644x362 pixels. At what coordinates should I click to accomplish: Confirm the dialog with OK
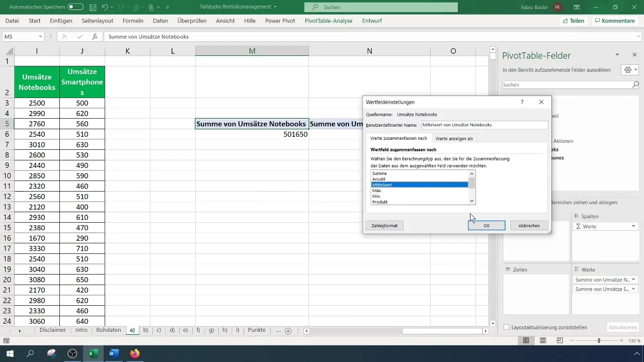tap(487, 226)
